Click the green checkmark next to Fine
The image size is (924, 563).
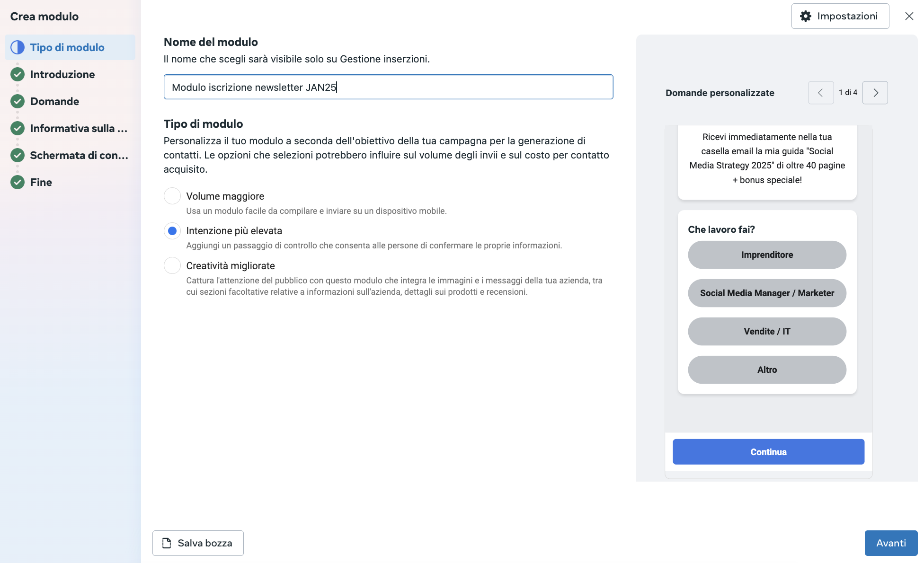17,182
